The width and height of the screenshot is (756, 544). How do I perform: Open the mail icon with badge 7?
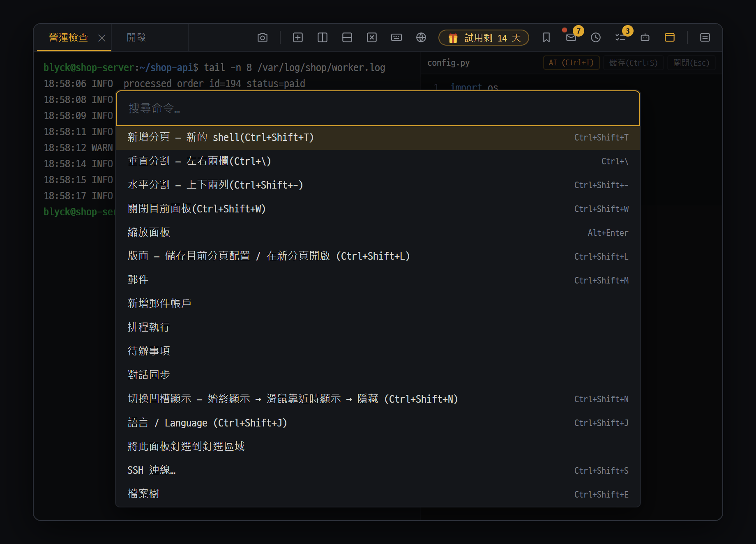click(571, 38)
